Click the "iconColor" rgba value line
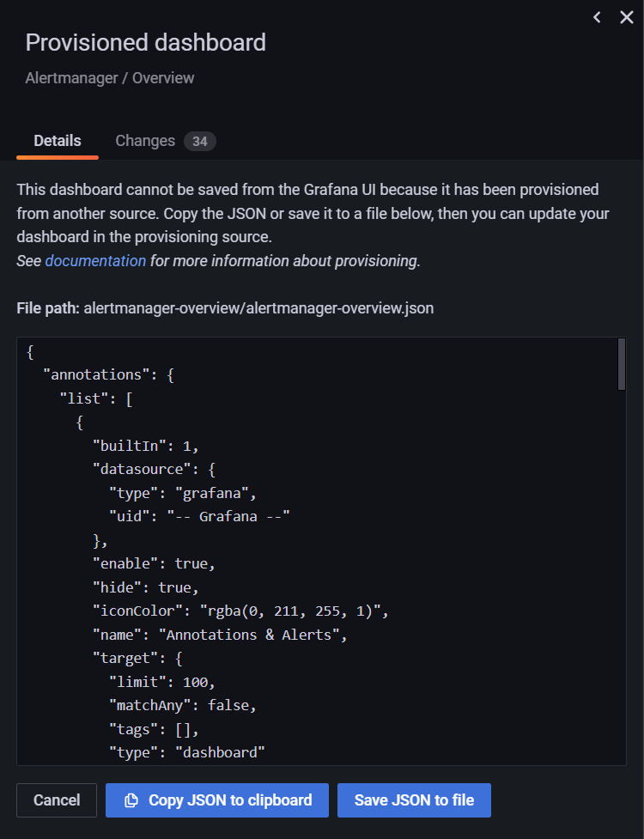Image resolution: width=644 pixels, height=839 pixels. click(240, 611)
